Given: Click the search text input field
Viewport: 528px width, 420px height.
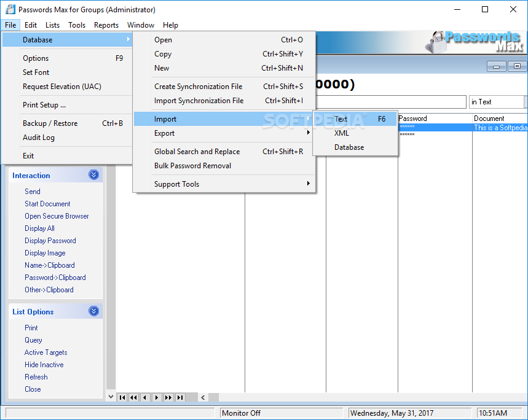Looking at the screenshot, I should (390, 102).
